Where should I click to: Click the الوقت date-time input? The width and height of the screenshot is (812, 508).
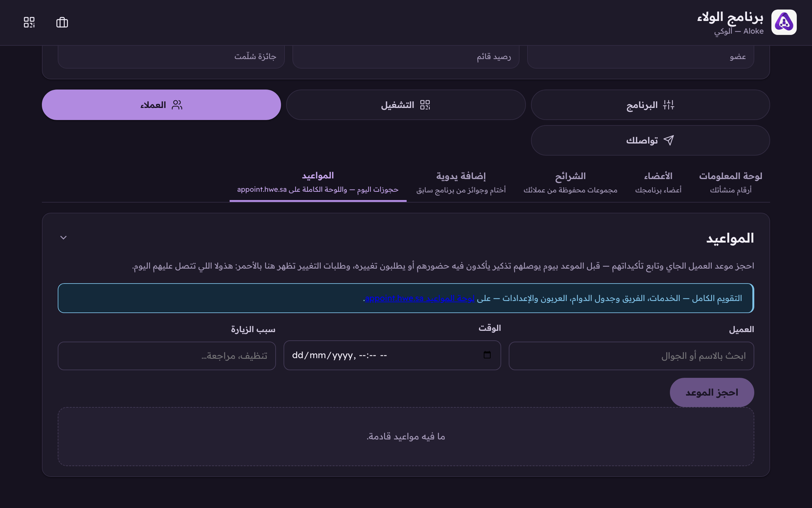point(392,355)
